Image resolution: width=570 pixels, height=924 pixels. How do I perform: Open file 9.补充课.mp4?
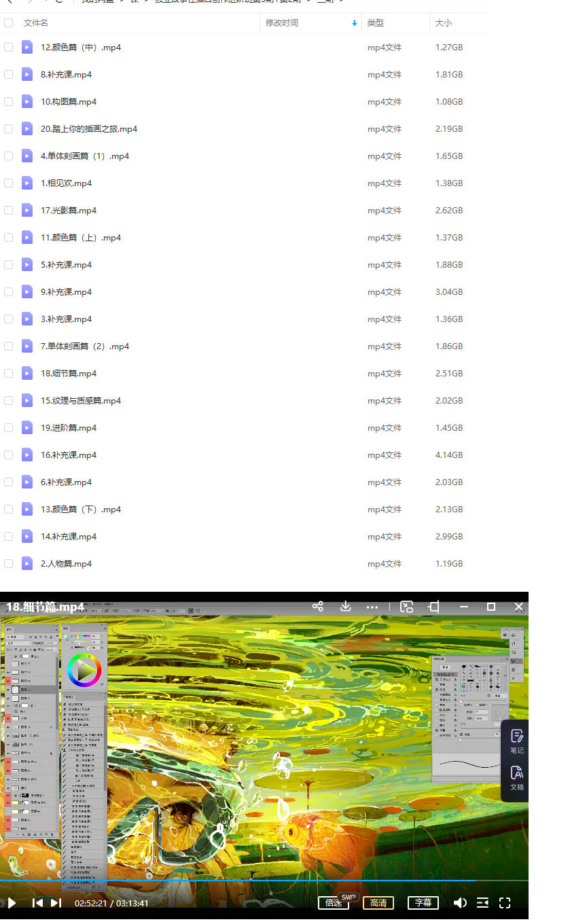[x=66, y=292]
